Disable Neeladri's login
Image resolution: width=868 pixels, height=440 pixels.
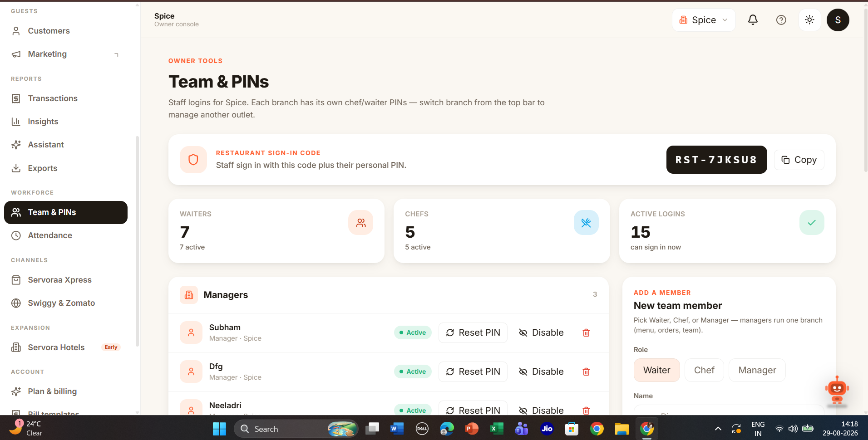541,410
